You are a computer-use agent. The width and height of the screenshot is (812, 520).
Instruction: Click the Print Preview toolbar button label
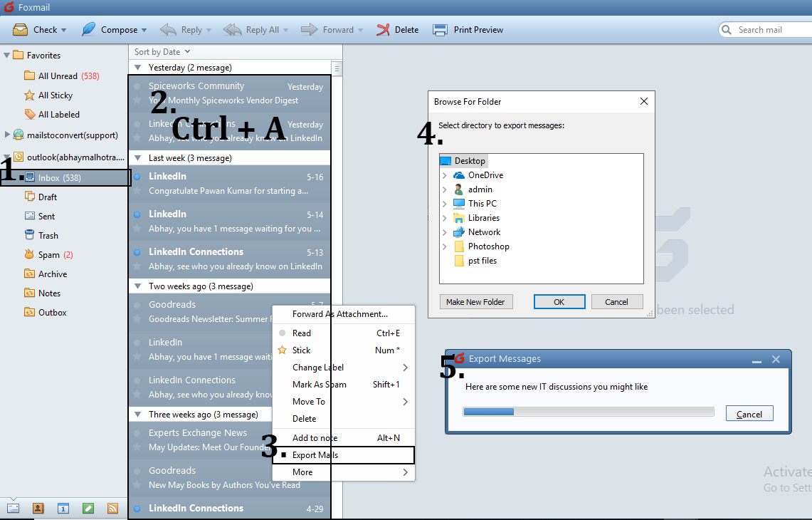478,29
